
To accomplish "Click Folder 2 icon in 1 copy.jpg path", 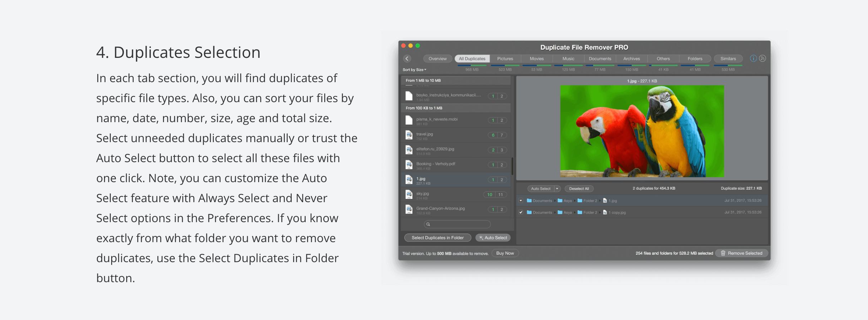I will point(580,212).
